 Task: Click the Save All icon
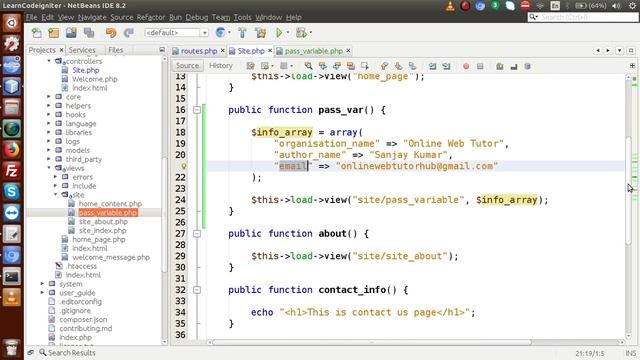[x=89, y=33]
